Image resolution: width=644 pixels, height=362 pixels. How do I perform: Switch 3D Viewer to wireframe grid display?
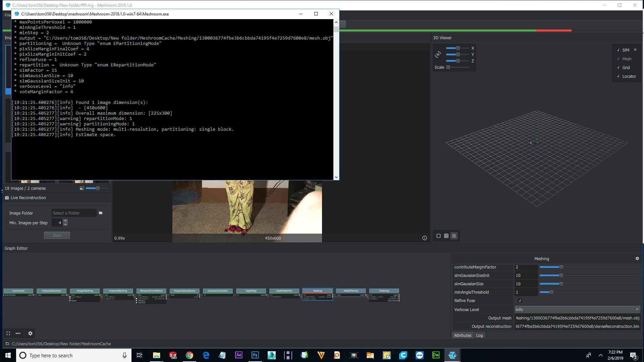coord(446,236)
